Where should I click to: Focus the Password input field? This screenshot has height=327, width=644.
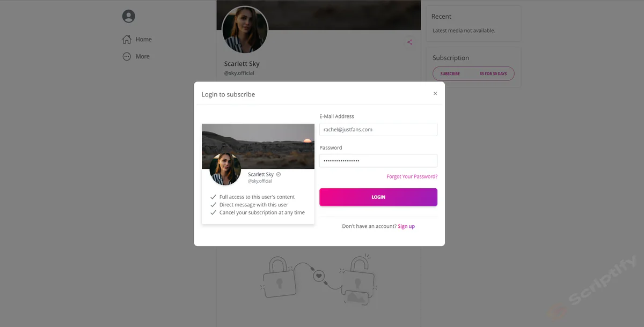click(x=378, y=161)
